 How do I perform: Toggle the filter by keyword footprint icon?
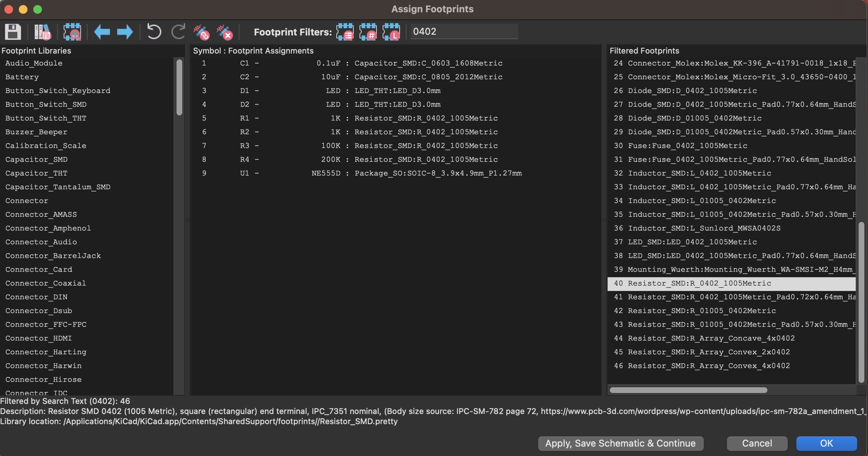(346, 32)
